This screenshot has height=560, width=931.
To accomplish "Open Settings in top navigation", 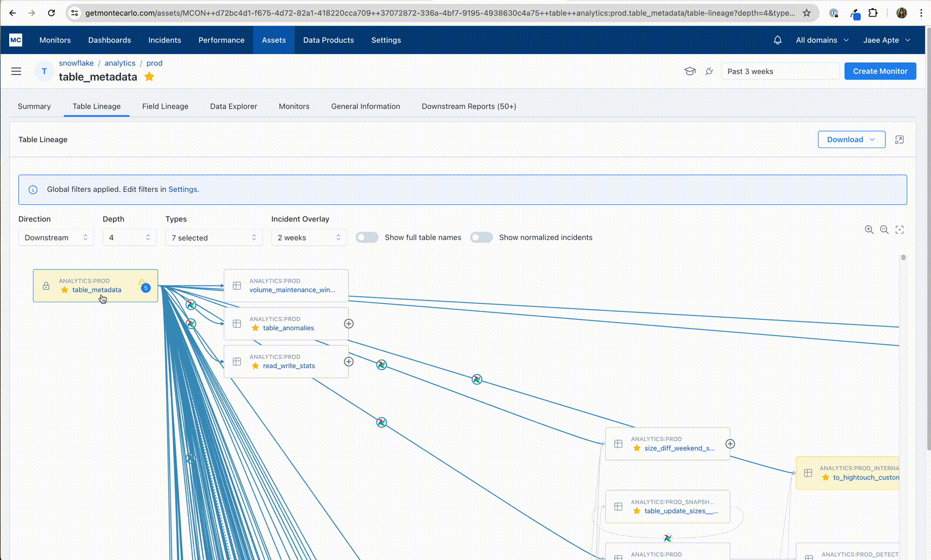I will pos(386,40).
